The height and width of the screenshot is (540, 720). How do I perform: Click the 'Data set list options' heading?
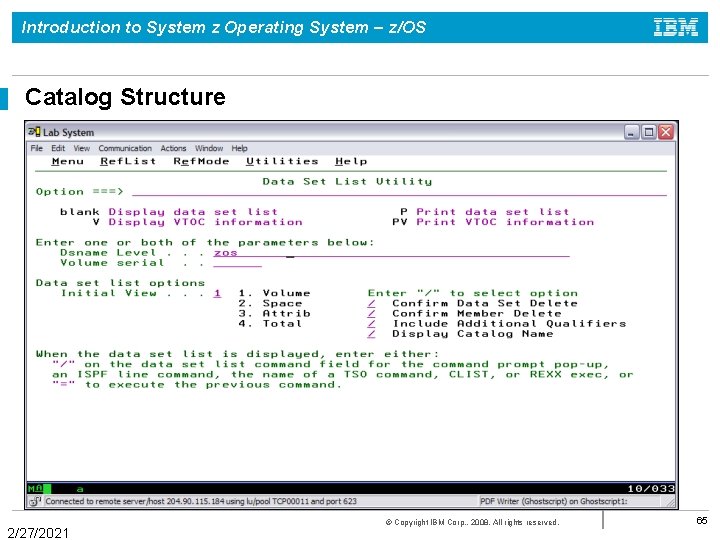coord(120,283)
